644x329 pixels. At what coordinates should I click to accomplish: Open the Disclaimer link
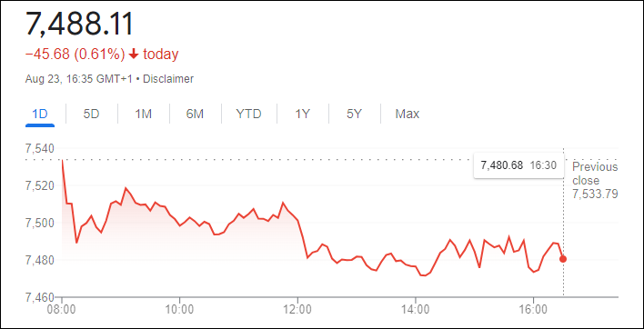[168, 79]
